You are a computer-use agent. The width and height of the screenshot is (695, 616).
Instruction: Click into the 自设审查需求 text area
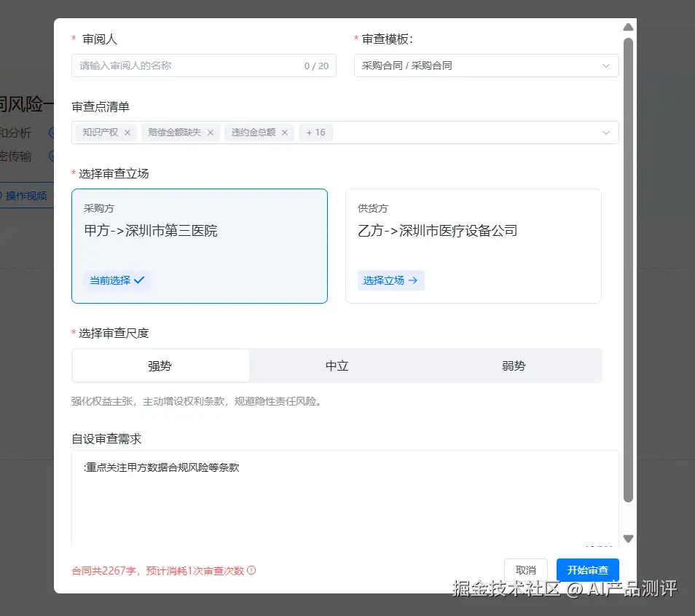345,499
